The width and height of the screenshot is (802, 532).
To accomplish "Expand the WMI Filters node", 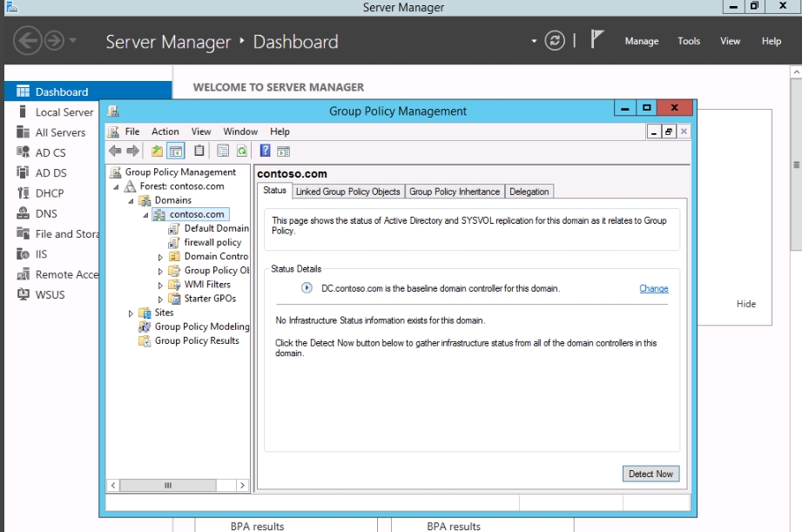I will (x=160, y=286).
